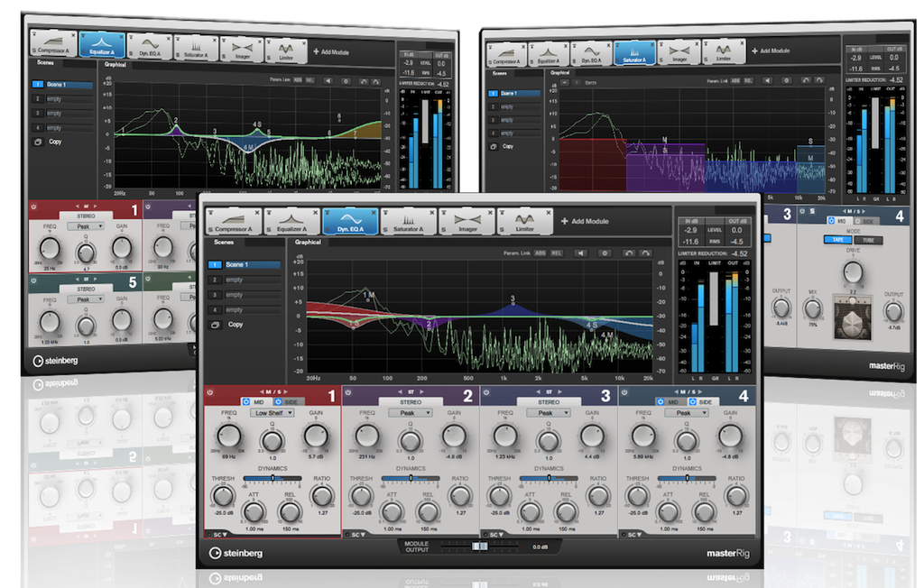Select Saturator A module in right back window
This screenshot has height=588, width=924.
click(634, 53)
